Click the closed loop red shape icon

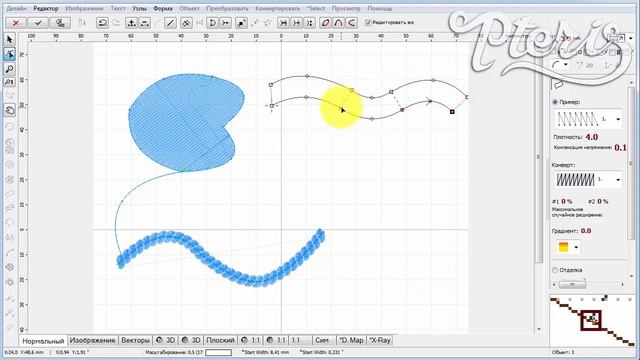(325, 23)
